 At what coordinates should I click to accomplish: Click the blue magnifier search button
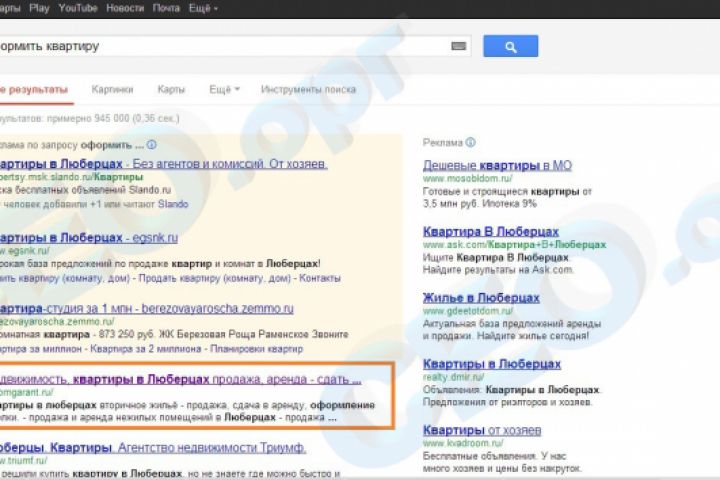[511, 46]
